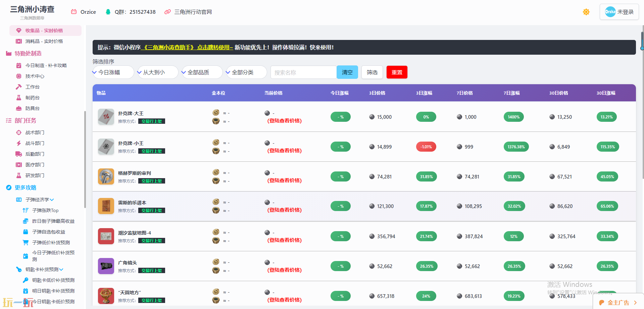The width and height of the screenshot is (644, 309).
Task: Open the 全部品质 quality dropdown
Action: 202,72
